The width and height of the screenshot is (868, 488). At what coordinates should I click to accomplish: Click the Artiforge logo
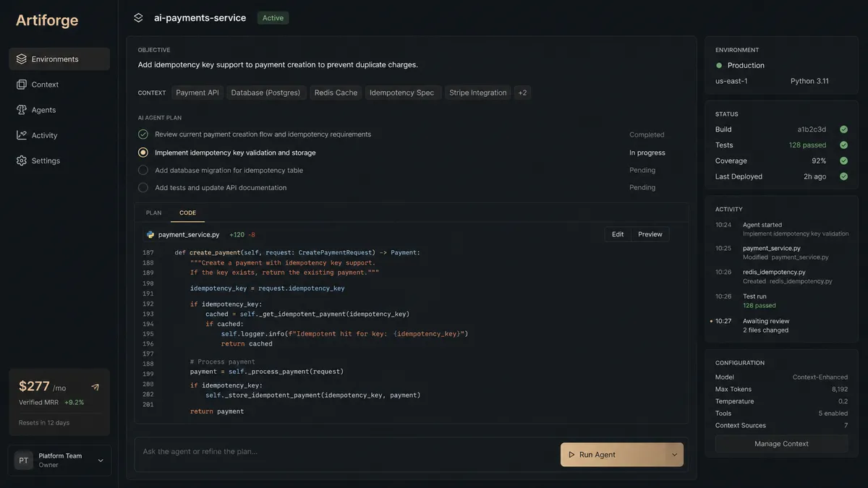coord(47,20)
